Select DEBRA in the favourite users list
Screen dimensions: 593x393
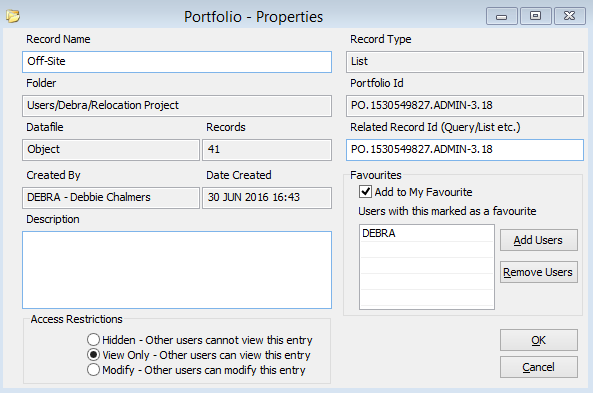pos(427,233)
